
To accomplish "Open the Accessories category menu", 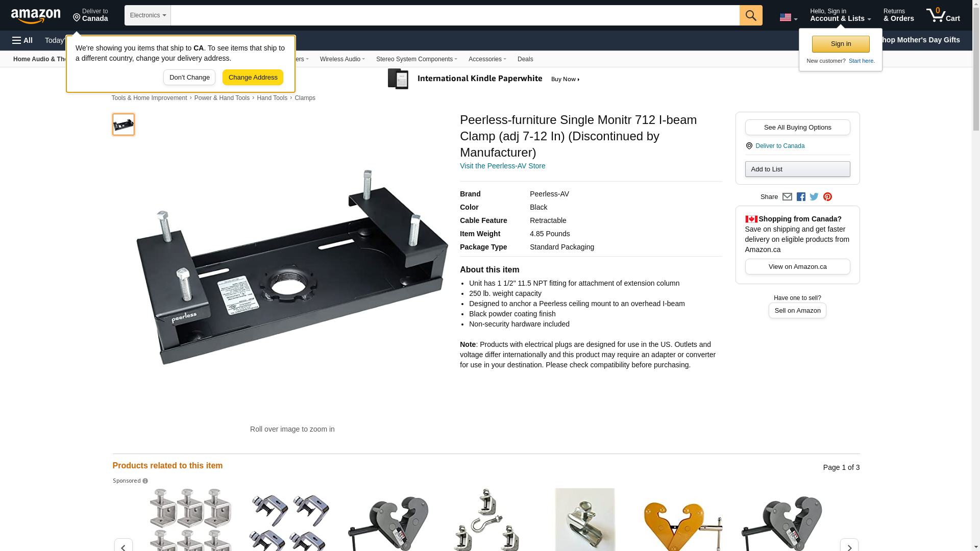I will [x=487, y=59].
